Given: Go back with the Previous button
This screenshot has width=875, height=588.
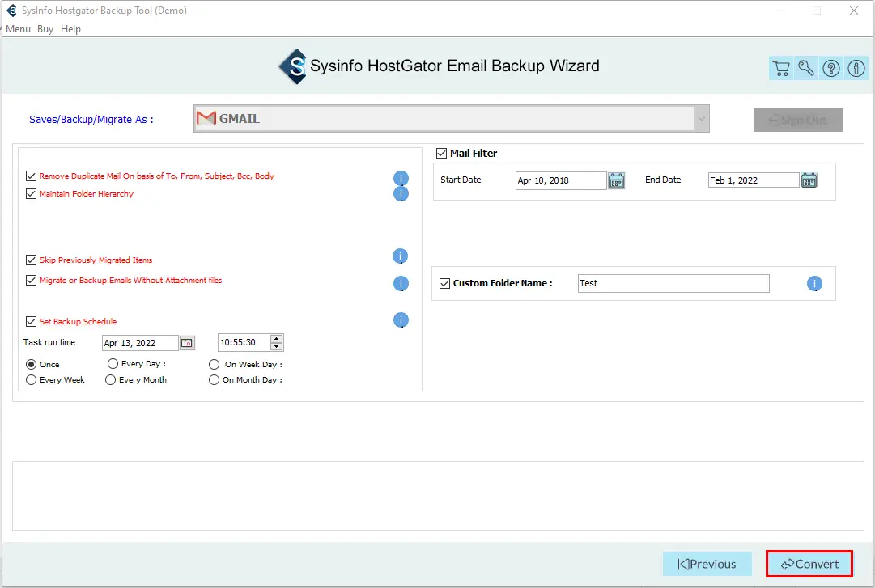Looking at the screenshot, I should tap(707, 564).
